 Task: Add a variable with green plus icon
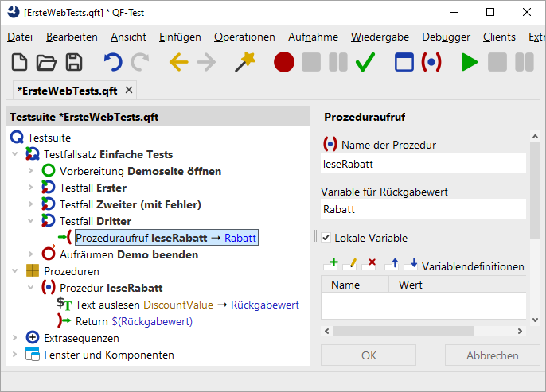tap(331, 264)
